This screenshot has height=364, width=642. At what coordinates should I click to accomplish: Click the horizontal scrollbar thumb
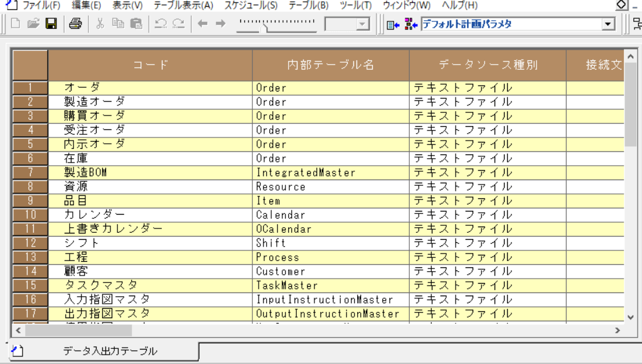click(78, 331)
